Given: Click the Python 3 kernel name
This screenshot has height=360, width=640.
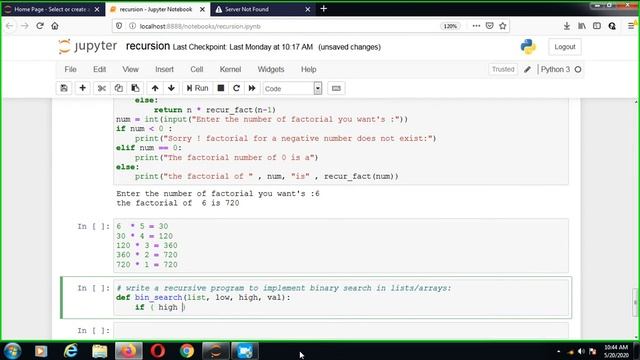Looking at the screenshot, I should point(555,69).
